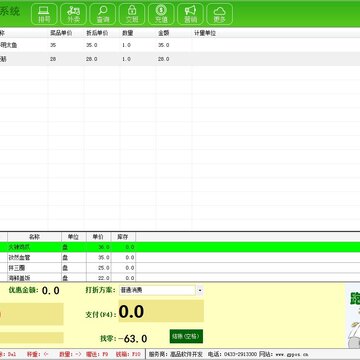This screenshot has width=360, height=360.
Task: Click the 找零 change value -63.0
Action: pos(132,339)
